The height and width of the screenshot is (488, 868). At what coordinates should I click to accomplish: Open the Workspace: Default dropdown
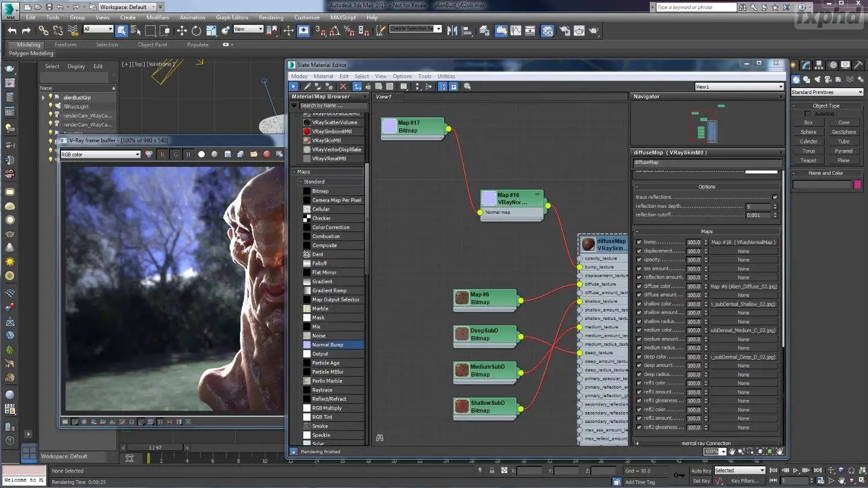point(127,7)
